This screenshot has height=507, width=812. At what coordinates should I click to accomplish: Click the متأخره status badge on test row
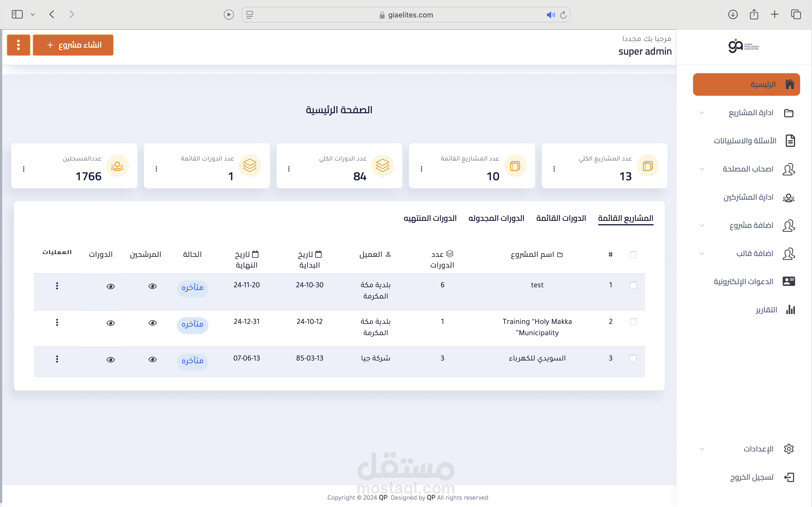[193, 288]
